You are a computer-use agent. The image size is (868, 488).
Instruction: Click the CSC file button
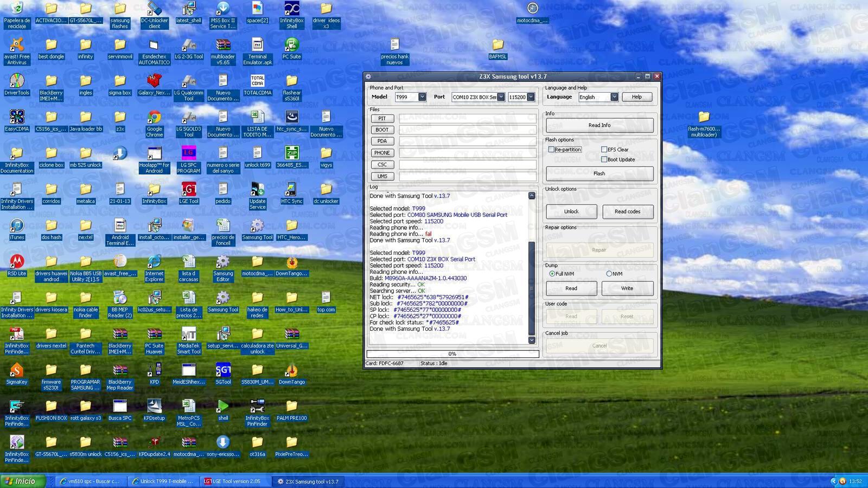pos(382,164)
